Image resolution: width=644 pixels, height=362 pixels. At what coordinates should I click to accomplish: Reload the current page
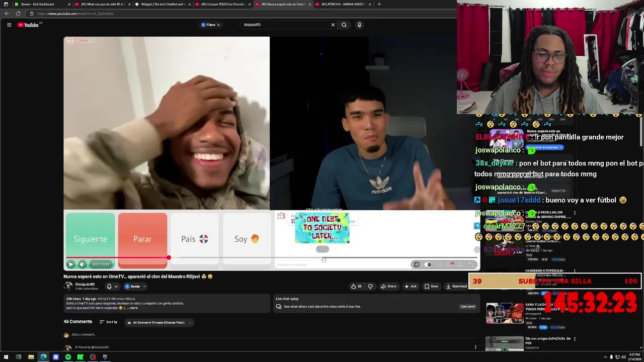18,14
